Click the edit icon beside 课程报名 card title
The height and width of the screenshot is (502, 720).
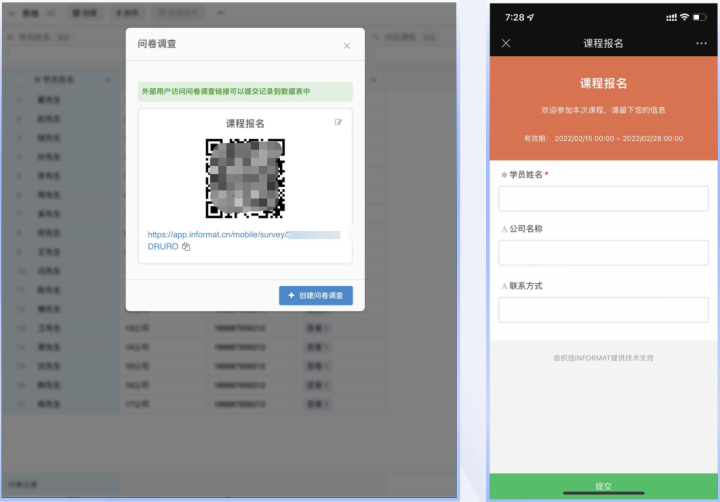click(x=338, y=122)
